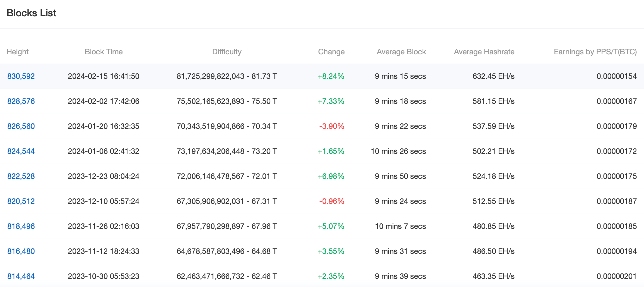Click the Average Block column header
This screenshot has height=287, width=644.
(x=401, y=52)
